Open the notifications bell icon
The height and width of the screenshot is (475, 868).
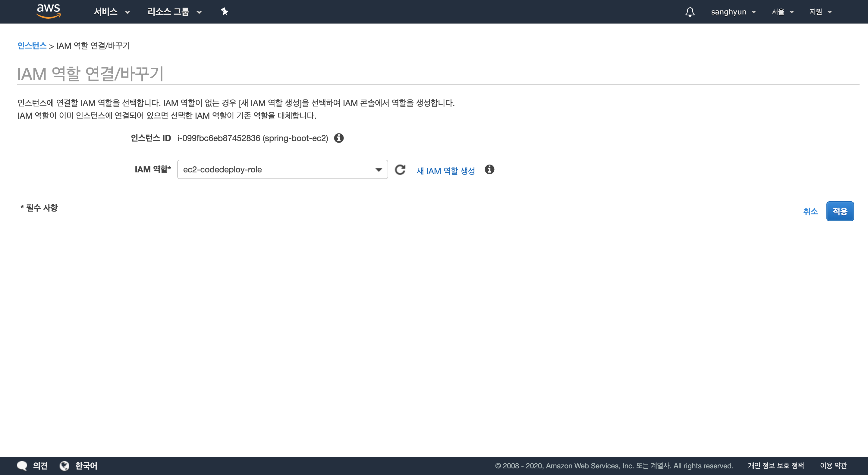[690, 12]
